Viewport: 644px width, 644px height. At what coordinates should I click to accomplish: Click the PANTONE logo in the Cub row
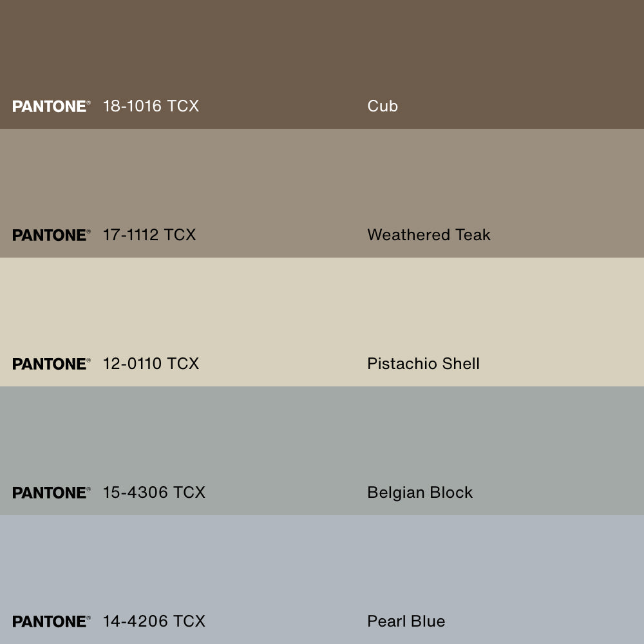click(x=52, y=106)
